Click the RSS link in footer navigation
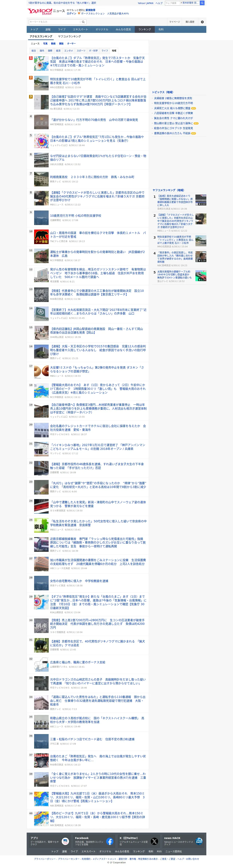This screenshot has width=233, height=868. [x=159, y=851]
